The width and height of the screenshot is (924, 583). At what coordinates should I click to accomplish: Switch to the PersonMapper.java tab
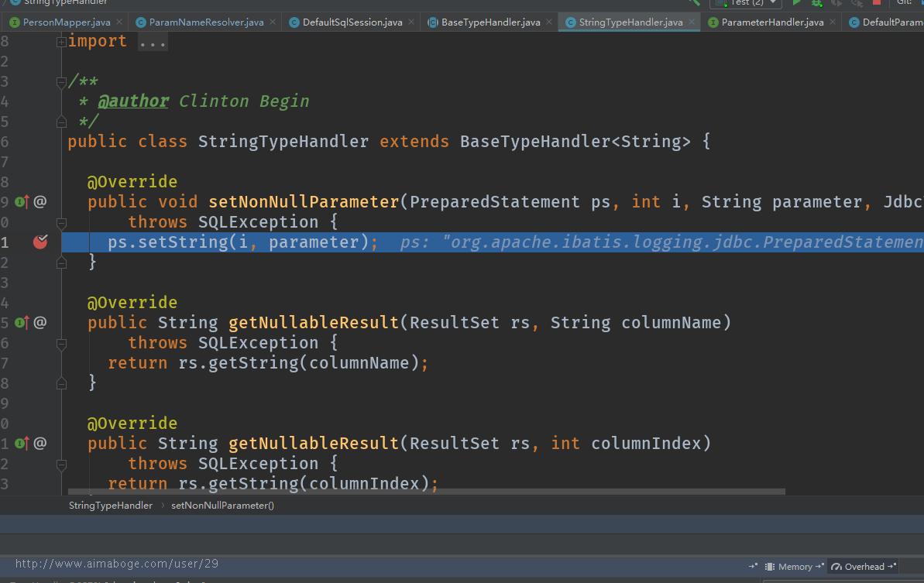point(66,22)
